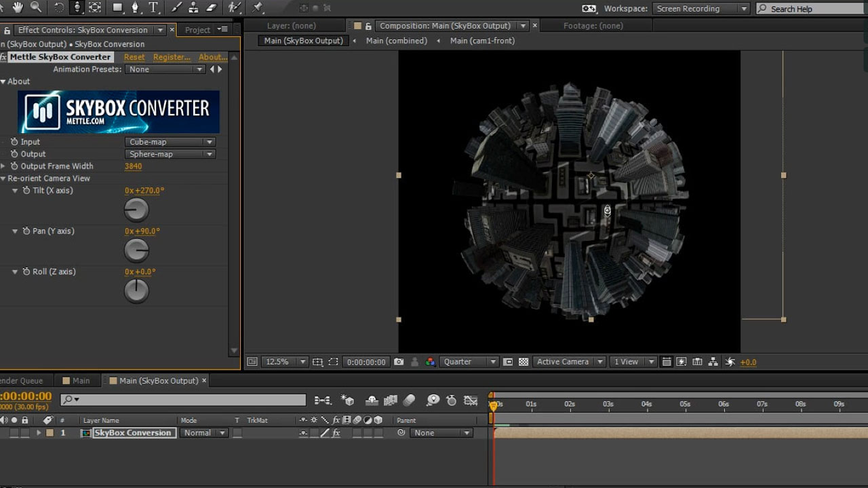The height and width of the screenshot is (488, 868).
Task: Take a snapshot with camera icon
Action: pyautogui.click(x=399, y=362)
